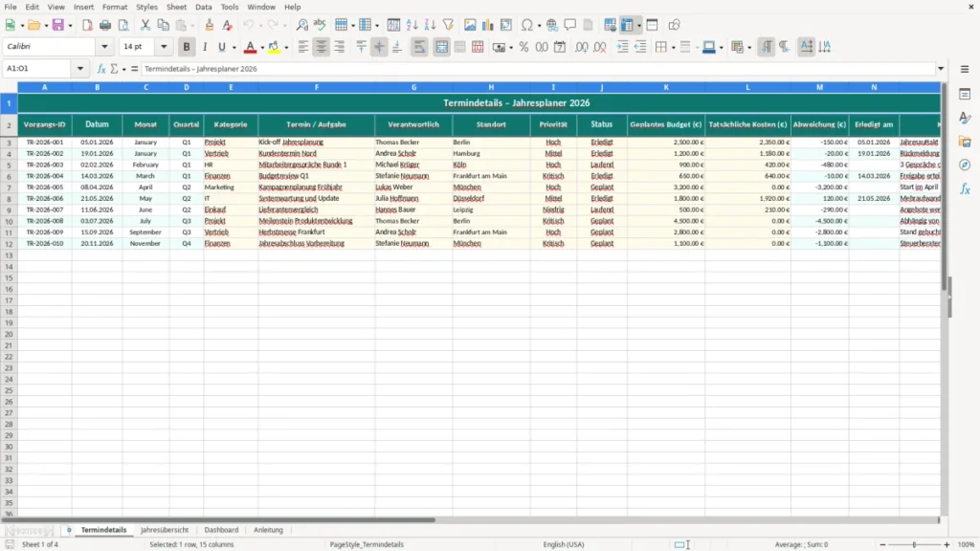Open the Function Wizard

(x=101, y=69)
